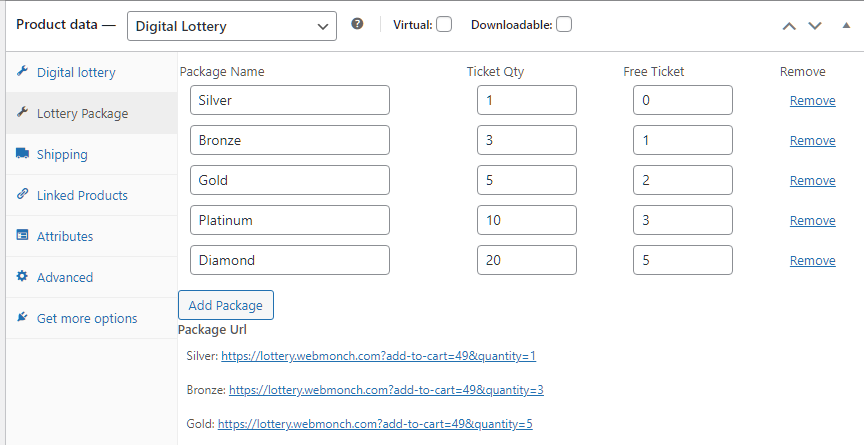Click the help question mark icon
This screenshot has height=445, width=864.
click(x=357, y=24)
